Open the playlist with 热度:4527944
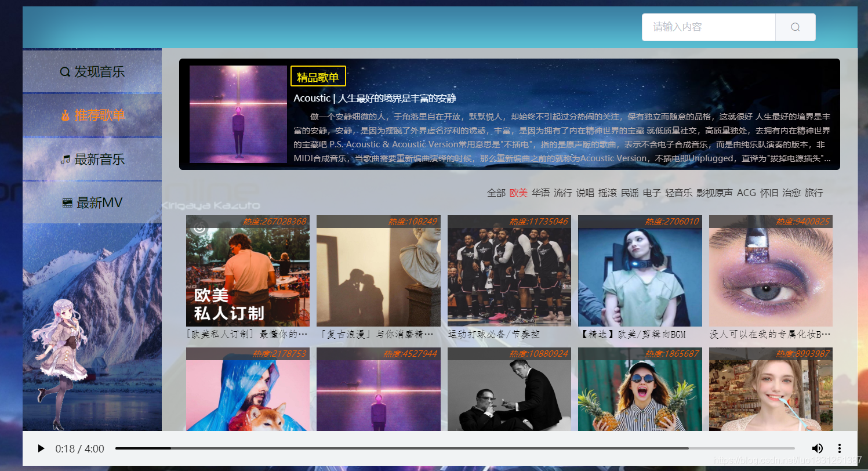868x471 pixels. [379, 389]
